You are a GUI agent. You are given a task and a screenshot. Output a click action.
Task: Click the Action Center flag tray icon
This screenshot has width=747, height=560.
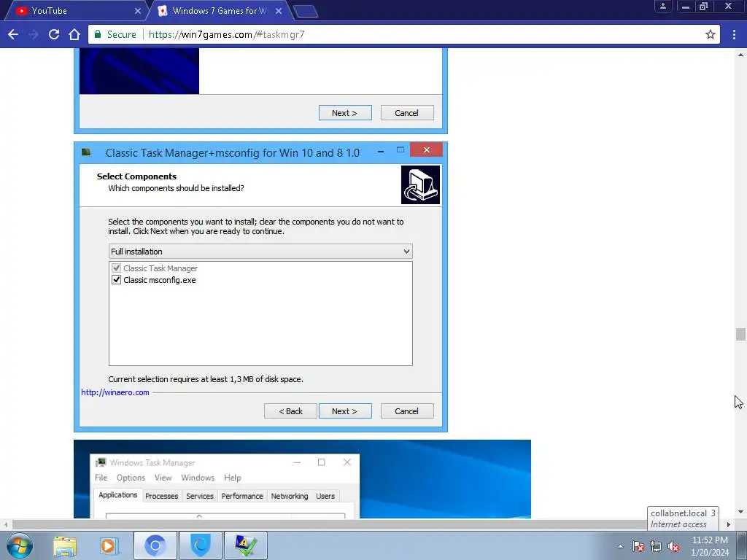click(638, 547)
